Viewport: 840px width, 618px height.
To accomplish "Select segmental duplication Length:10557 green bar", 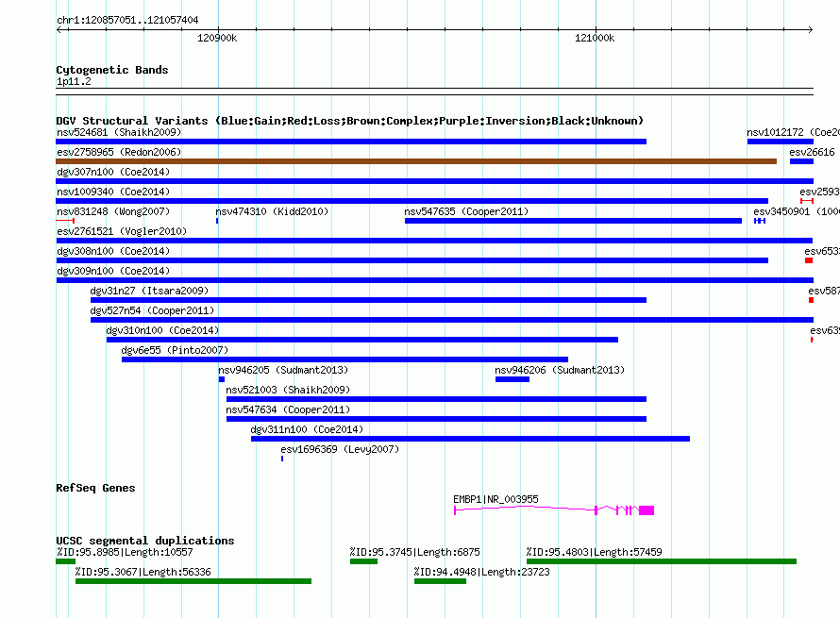I will [x=65, y=561].
